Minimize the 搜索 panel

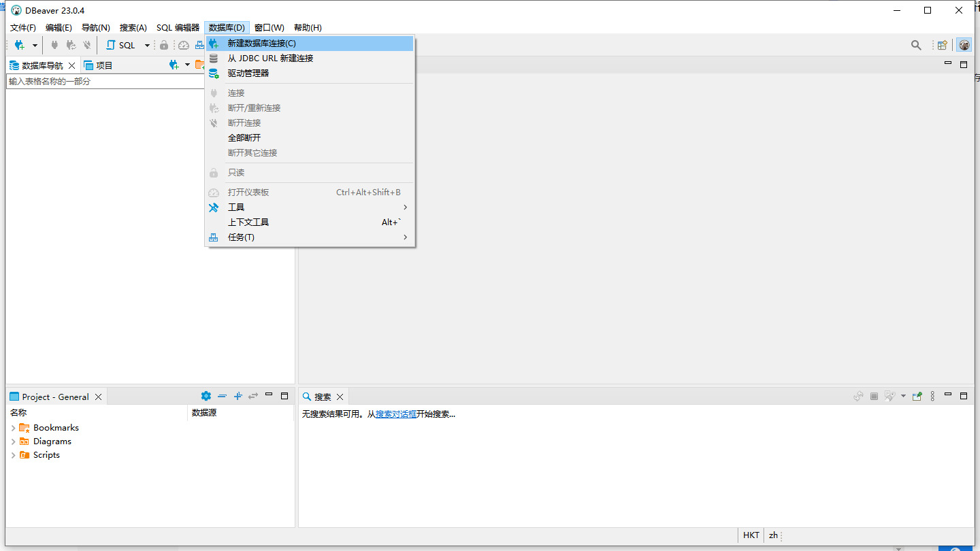tap(948, 395)
